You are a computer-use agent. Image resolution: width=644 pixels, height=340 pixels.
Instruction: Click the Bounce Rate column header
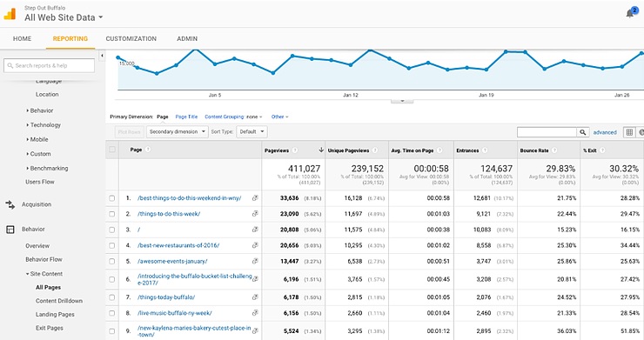point(534,150)
